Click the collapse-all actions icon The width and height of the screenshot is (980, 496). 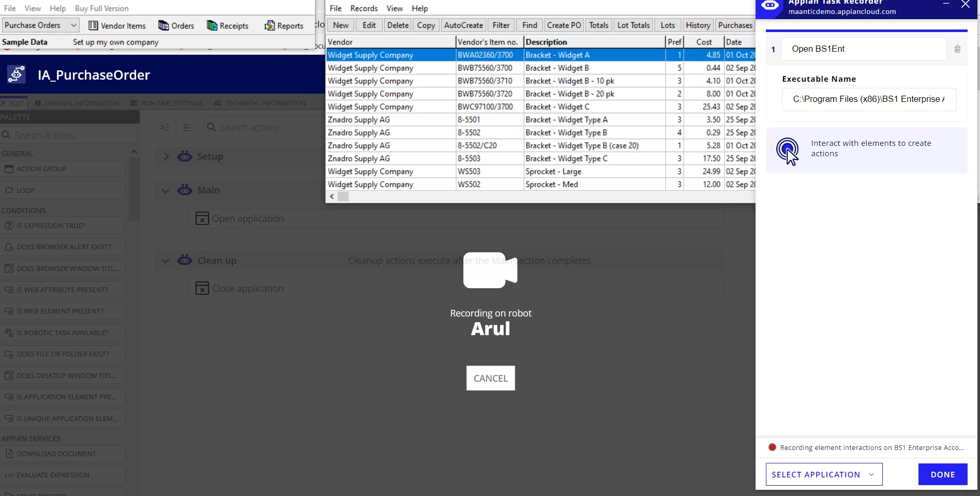[187, 127]
